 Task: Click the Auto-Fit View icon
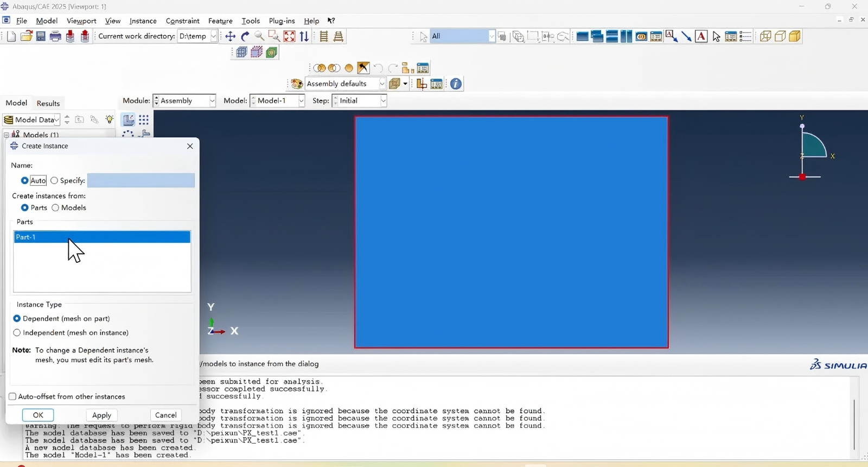coord(290,36)
